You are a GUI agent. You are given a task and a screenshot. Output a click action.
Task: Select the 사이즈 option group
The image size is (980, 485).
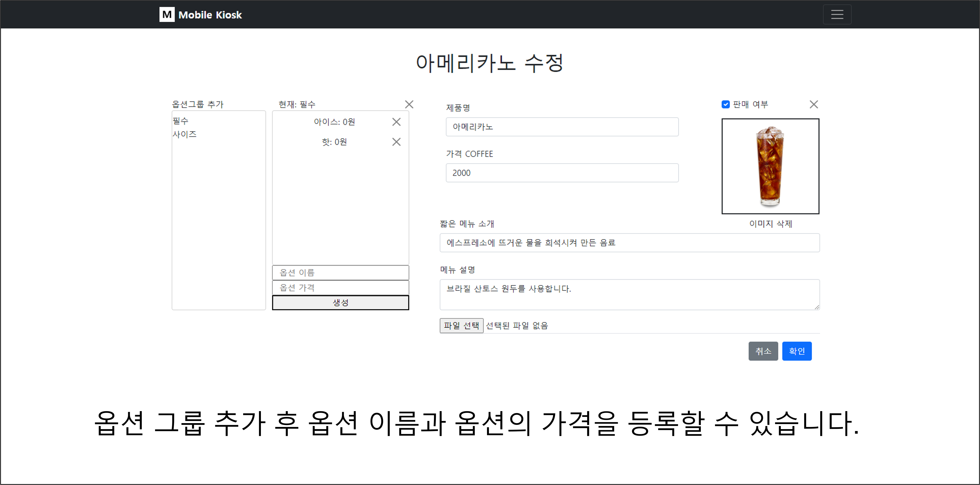click(185, 134)
